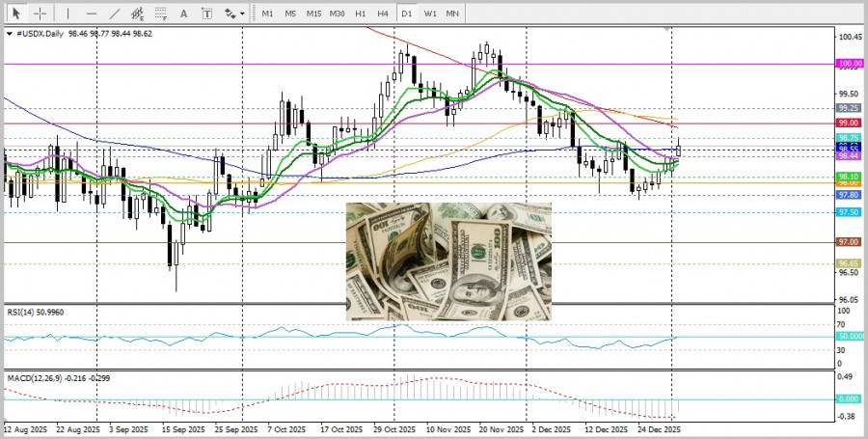Select the D1 daily timeframe
Viewport: 868px width, 439px height.
[x=407, y=13]
